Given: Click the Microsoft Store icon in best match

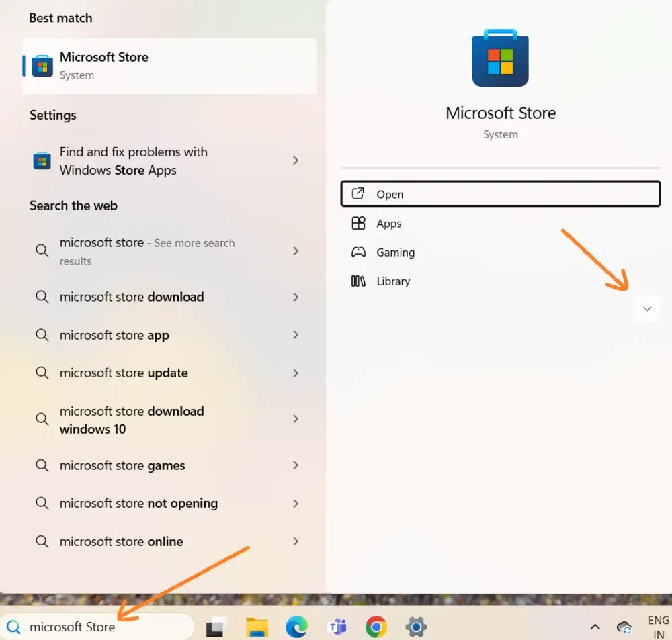Looking at the screenshot, I should click(42, 66).
